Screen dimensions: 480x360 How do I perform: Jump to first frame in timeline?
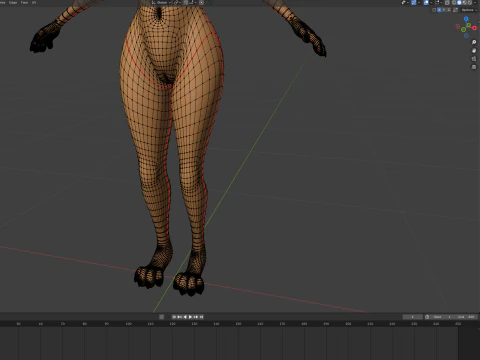pyautogui.click(x=174, y=317)
